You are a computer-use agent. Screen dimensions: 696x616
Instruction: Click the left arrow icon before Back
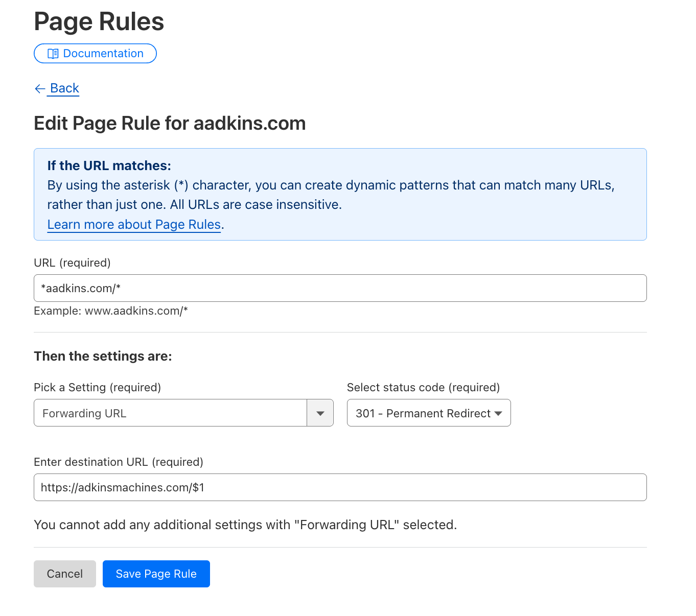click(40, 89)
